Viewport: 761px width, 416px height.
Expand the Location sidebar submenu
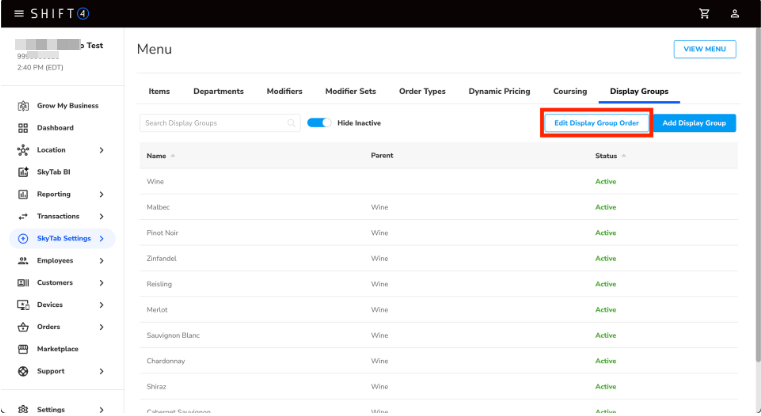pos(101,150)
